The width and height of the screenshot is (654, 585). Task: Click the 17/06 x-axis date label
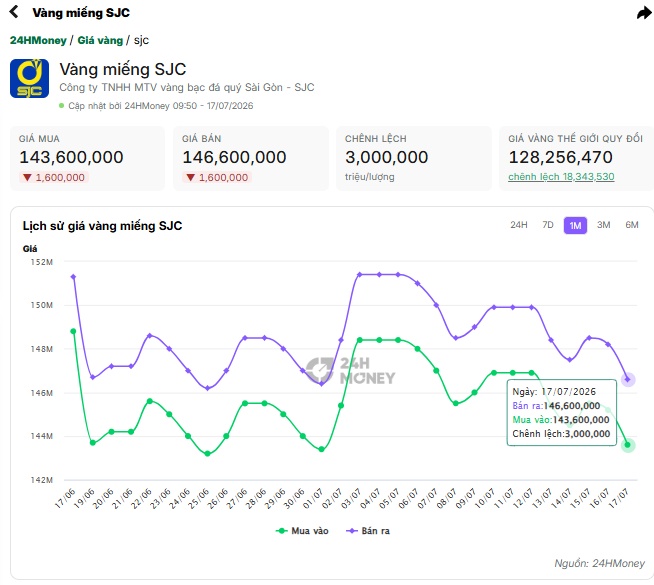tap(65, 498)
